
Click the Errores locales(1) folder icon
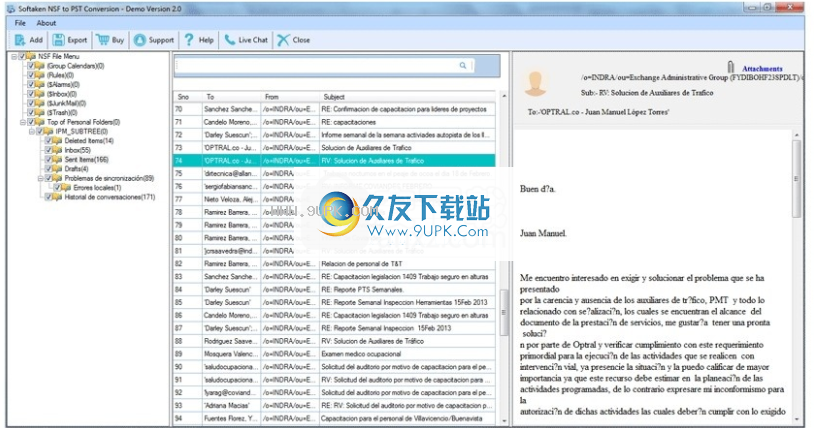click(x=67, y=188)
